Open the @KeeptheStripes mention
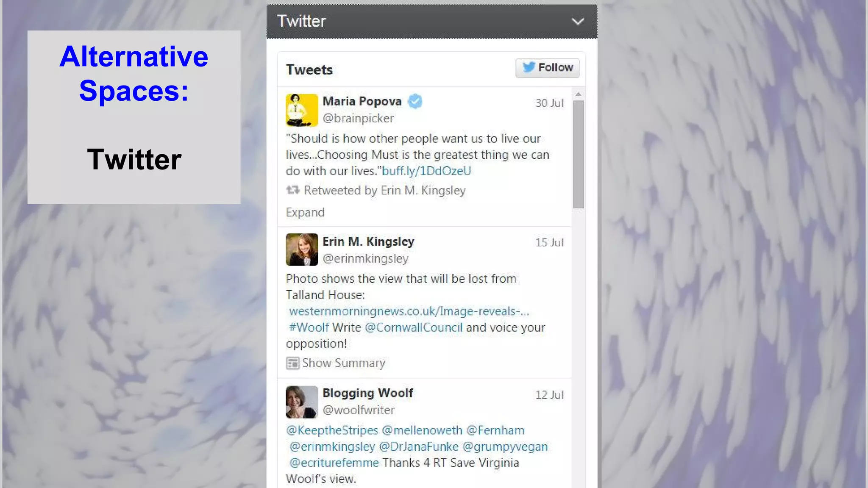The width and height of the screenshot is (868, 488). coord(332,430)
